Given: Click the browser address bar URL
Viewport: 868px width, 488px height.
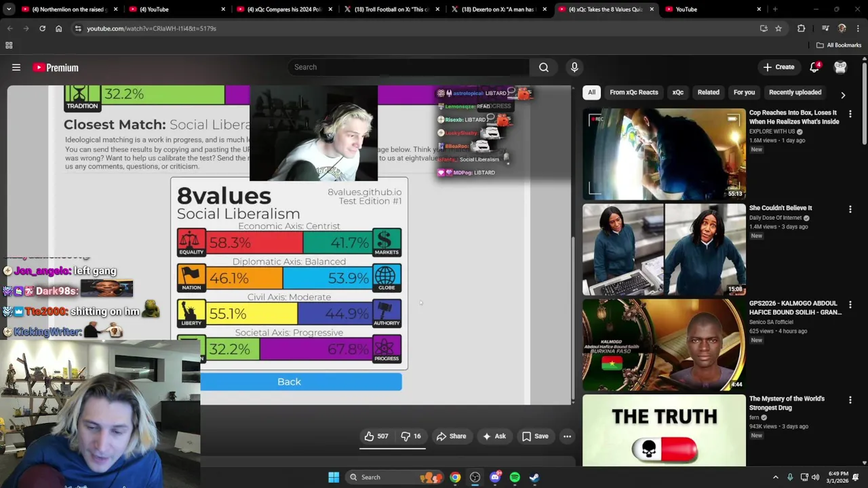Looking at the screenshot, I should (x=151, y=28).
